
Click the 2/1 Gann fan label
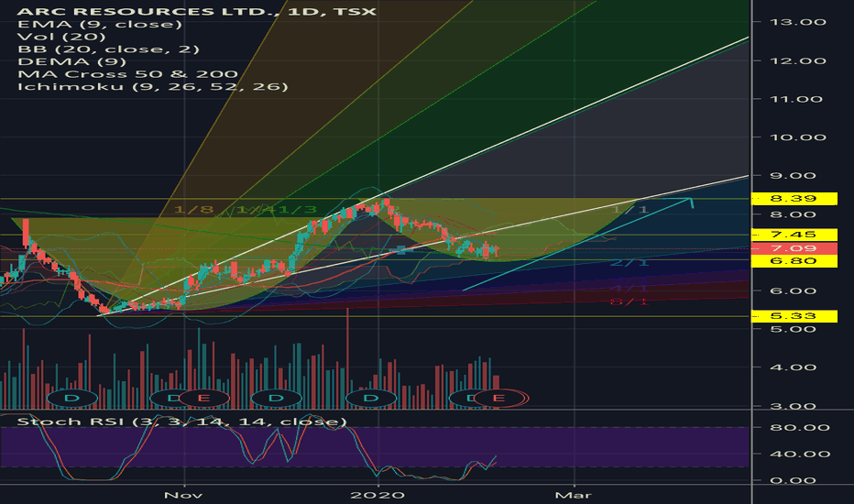pos(630,263)
